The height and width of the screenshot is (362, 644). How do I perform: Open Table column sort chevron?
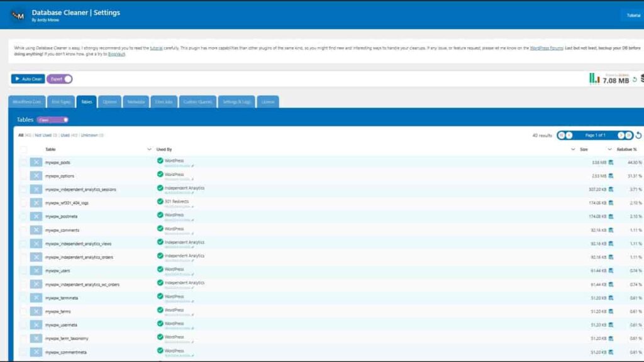pyautogui.click(x=149, y=150)
